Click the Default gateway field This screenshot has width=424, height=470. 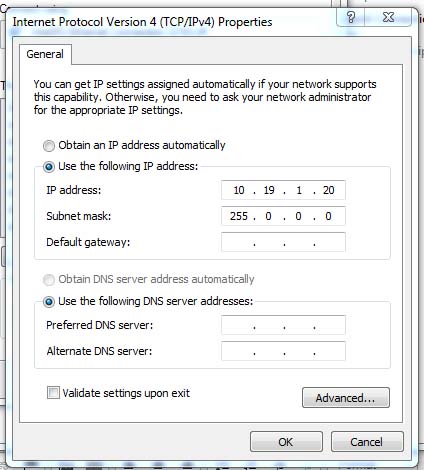pos(283,242)
